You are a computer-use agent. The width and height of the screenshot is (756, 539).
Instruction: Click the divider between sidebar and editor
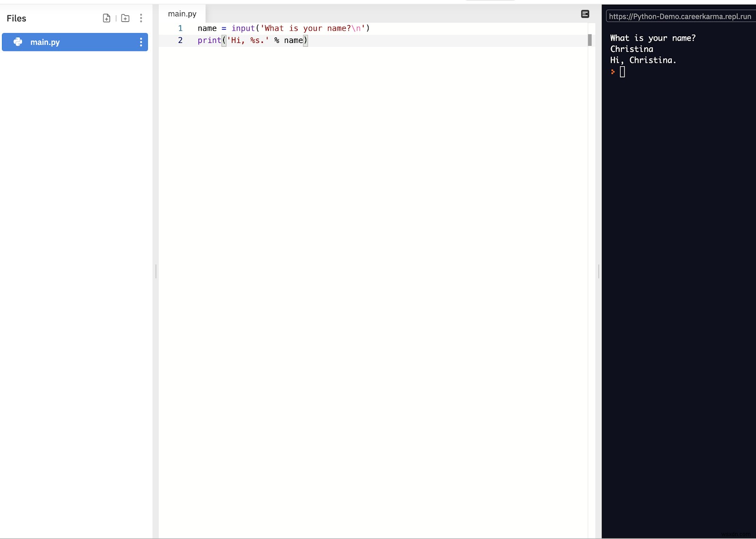(156, 272)
